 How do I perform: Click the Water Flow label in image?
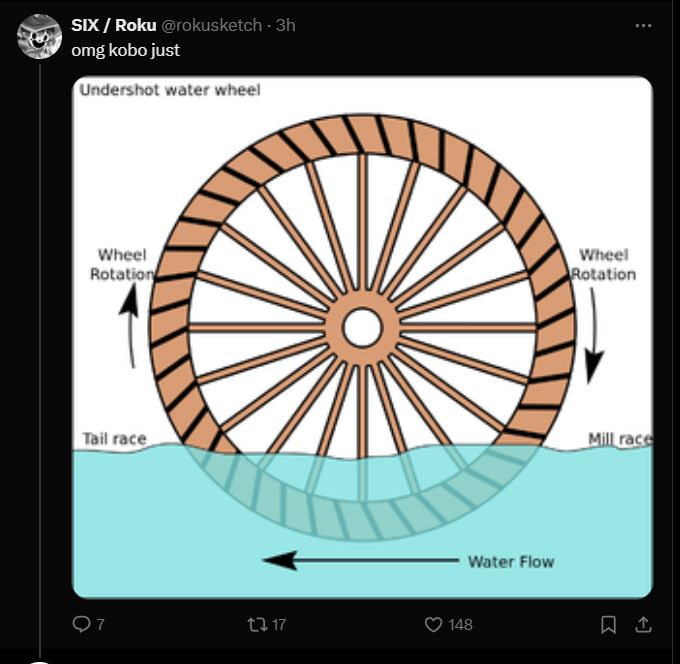511,562
